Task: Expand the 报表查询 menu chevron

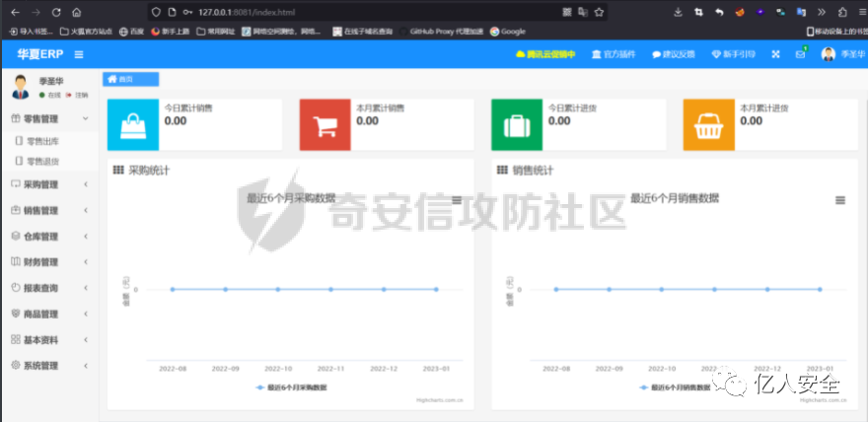Action: tap(86, 288)
